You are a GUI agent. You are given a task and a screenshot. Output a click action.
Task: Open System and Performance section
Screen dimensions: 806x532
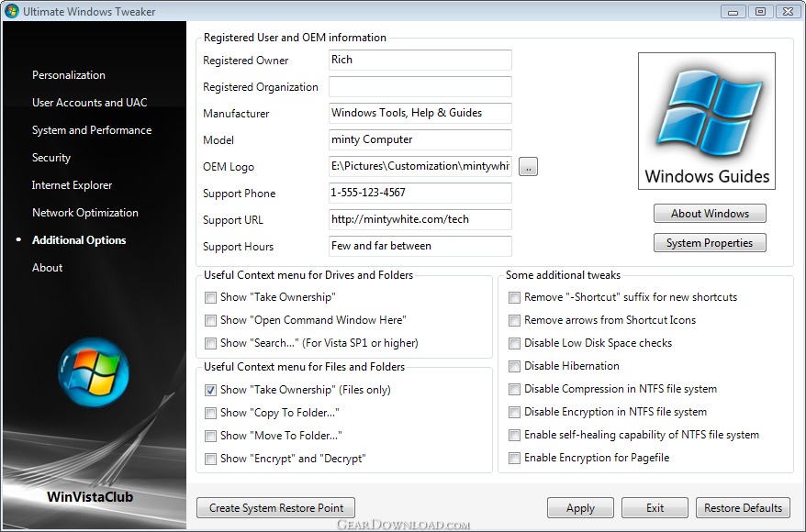(x=92, y=130)
